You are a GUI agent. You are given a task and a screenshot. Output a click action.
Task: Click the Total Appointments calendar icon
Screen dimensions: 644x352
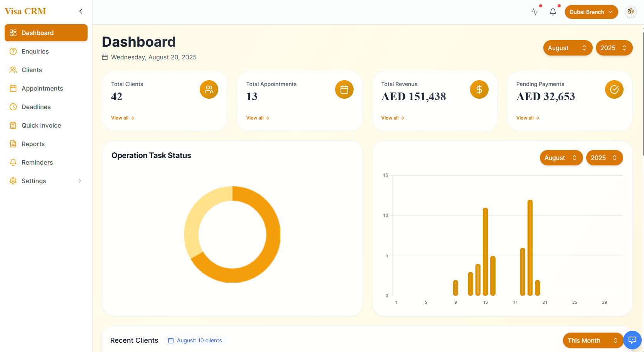[344, 89]
